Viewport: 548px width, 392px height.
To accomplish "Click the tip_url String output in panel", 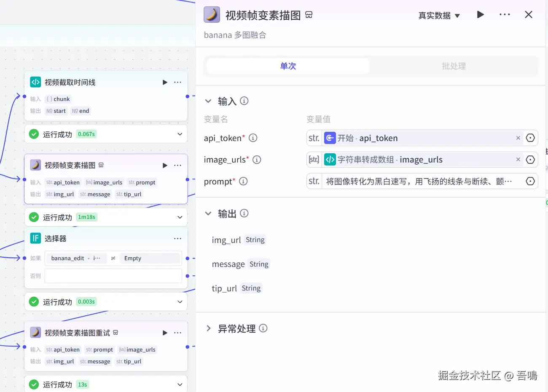I will click(x=236, y=288).
